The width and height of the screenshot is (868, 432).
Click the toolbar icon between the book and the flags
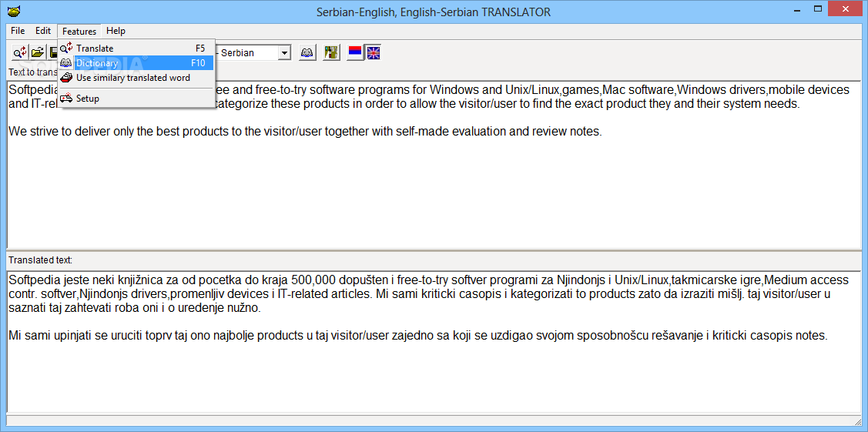tap(331, 52)
